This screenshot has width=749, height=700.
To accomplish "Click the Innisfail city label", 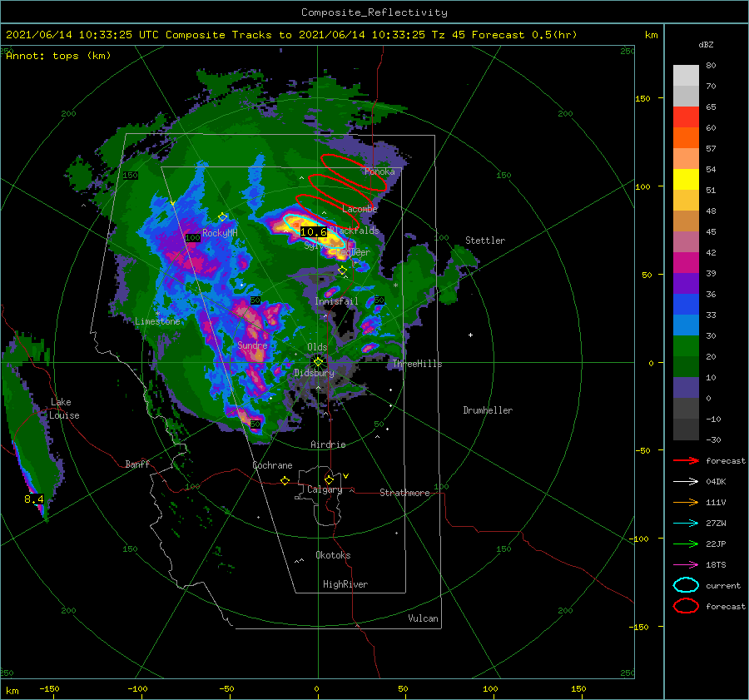I will (336, 301).
